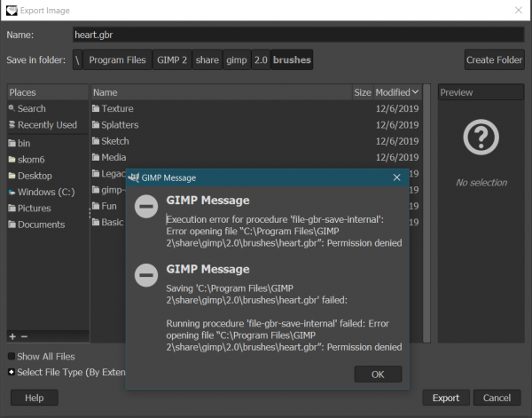Click OK in the GIMP Message dialog

378,375
